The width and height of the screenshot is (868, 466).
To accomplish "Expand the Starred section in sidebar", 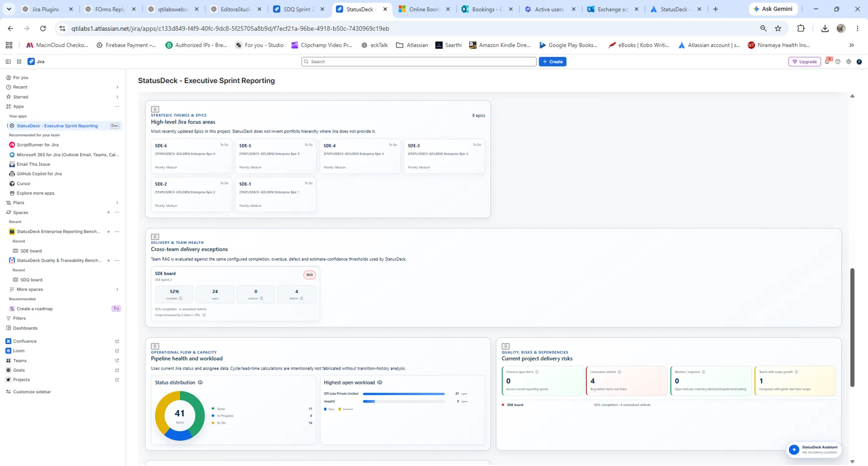I will tap(117, 97).
